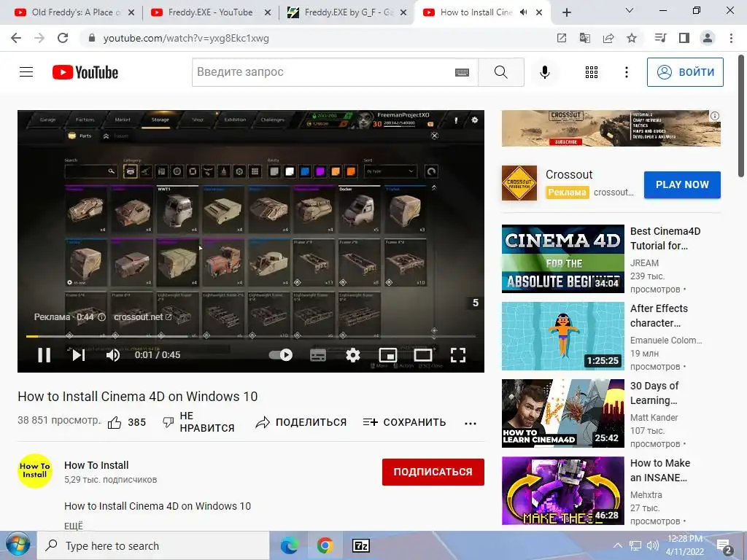Share the video via ПОДЕЛИТЬСЯ

(x=301, y=422)
